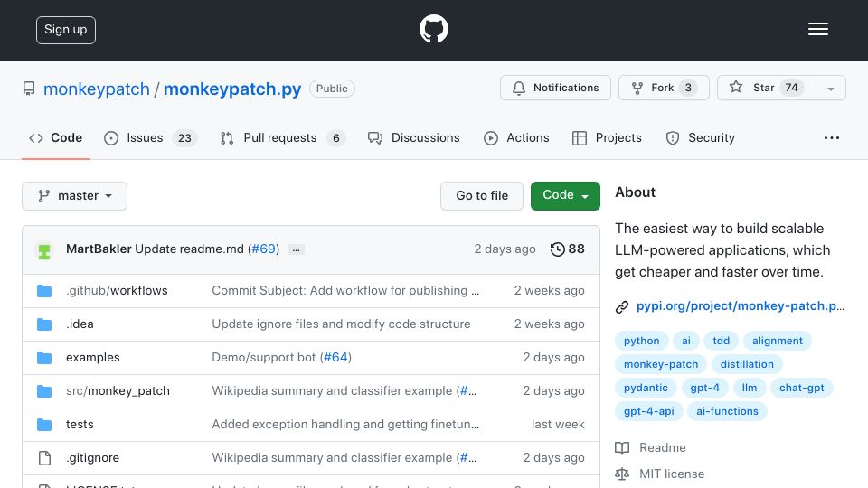The image size is (868, 488).
Task: Click the MIT license scales icon
Action: click(x=622, y=474)
